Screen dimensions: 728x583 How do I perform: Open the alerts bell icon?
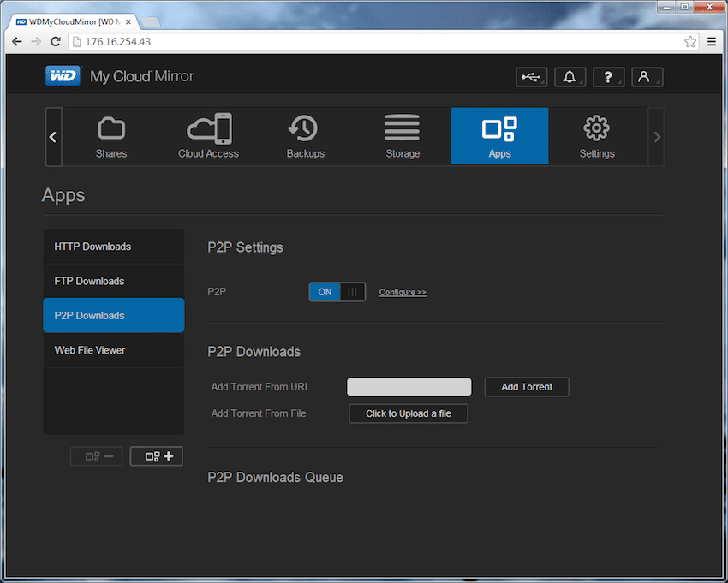coord(570,77)
